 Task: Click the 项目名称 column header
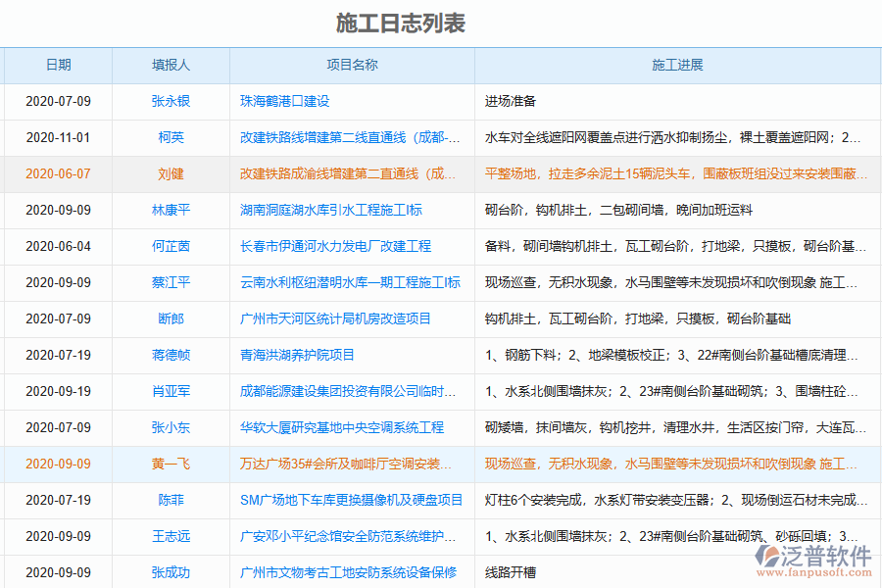tap(350, 65)
